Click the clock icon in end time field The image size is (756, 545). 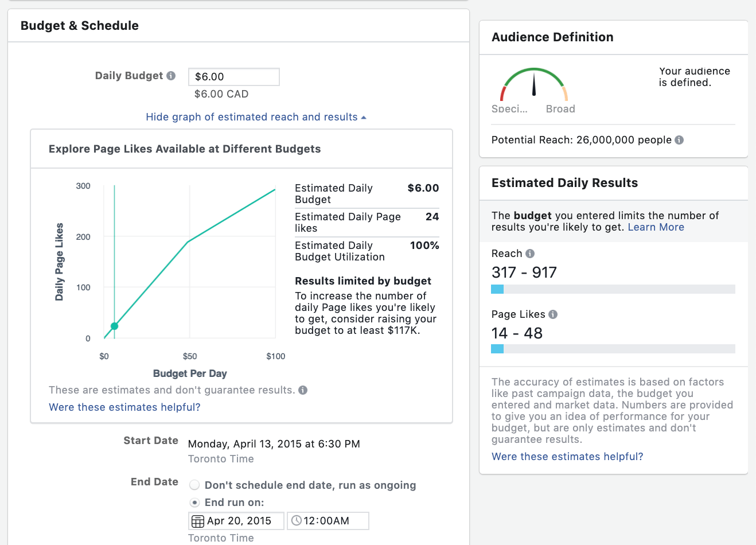297,521
